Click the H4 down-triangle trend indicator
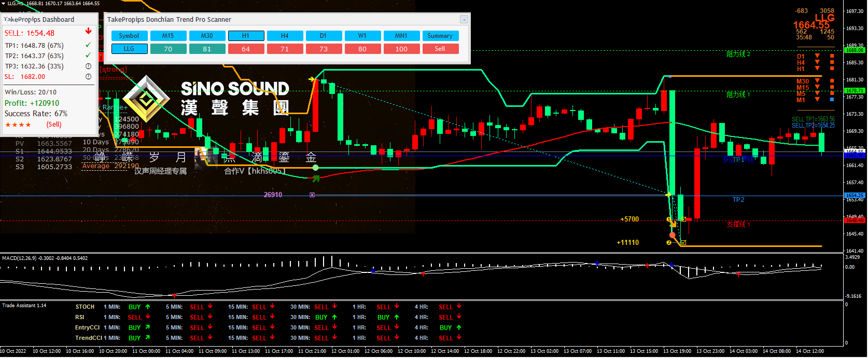 [817, 62]
